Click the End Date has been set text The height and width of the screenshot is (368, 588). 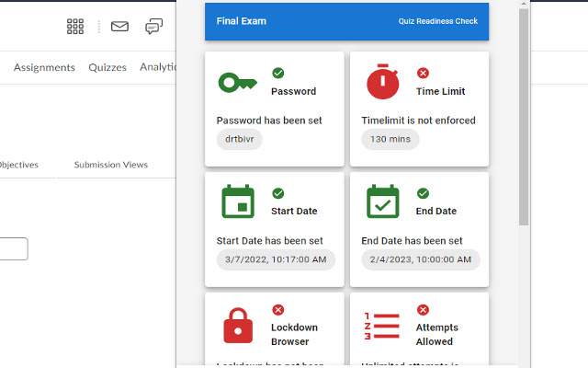[x=412, y=241]
